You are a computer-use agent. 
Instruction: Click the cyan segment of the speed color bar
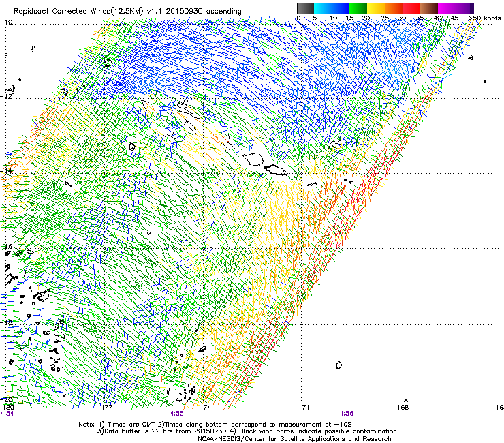[x=322, y=8]
